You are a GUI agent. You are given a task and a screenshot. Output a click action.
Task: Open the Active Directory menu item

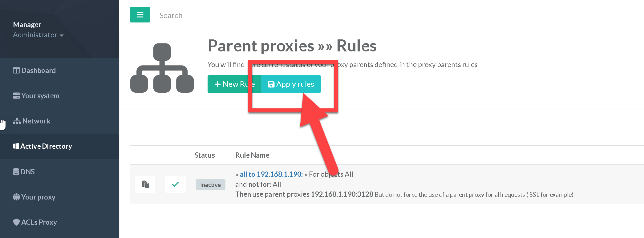pos(46,146)
